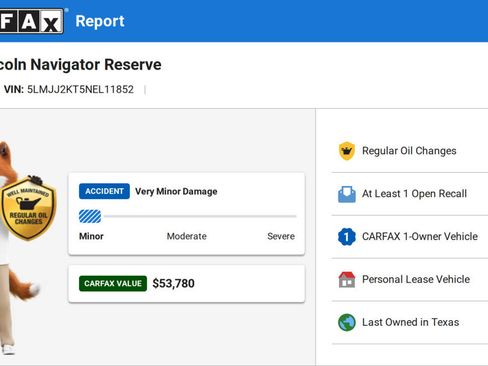Open the Last Owned in Texas row
The height and width of the screenshot is (366, 488).
click(x=410, y=322)
